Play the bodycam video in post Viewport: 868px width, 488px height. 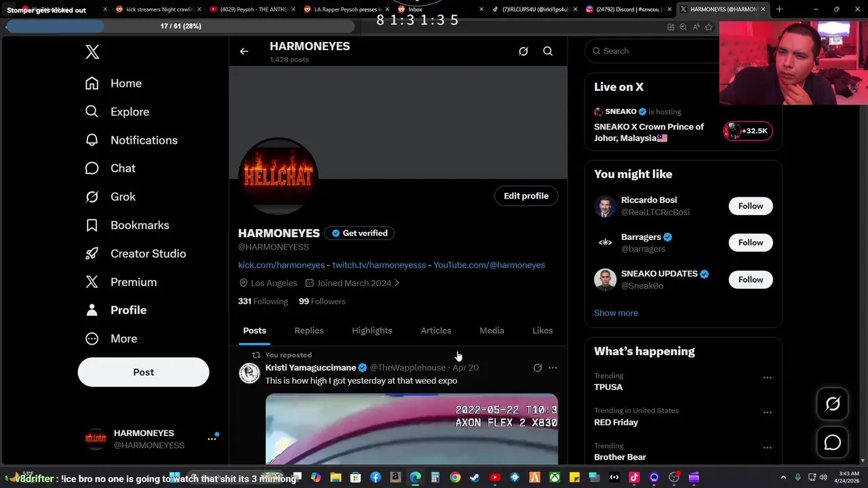412,428
